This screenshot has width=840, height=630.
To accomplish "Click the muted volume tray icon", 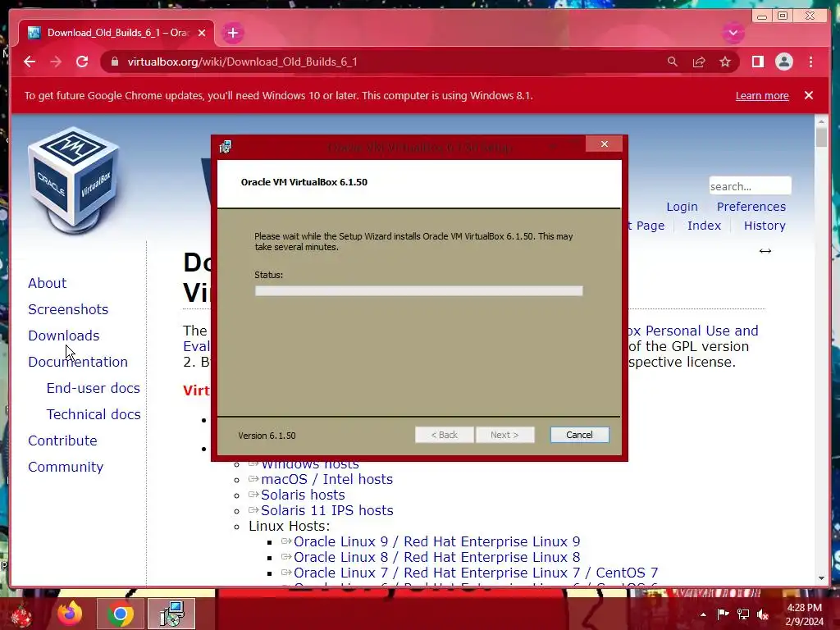I will 763,614.
